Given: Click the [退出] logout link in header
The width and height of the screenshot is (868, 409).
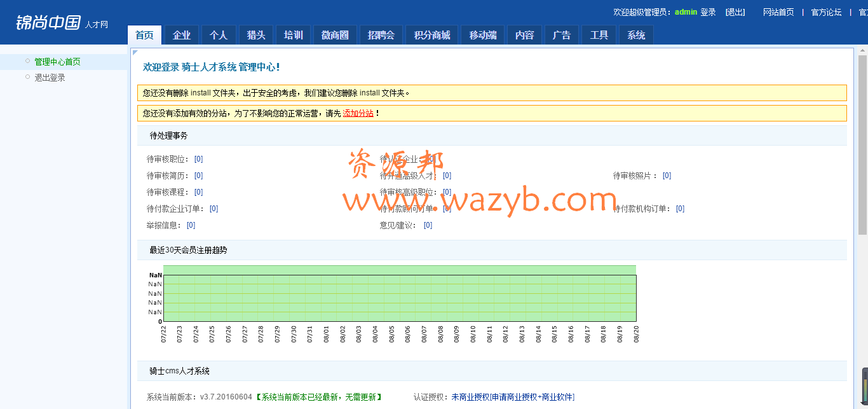Looking at the screenshot, I should (x=735, y=12).
